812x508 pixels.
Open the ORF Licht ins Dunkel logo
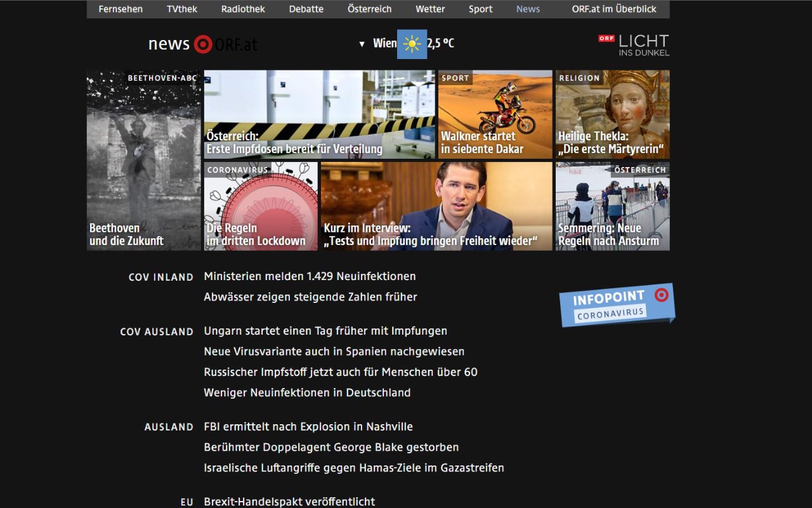tap(634, 45)
